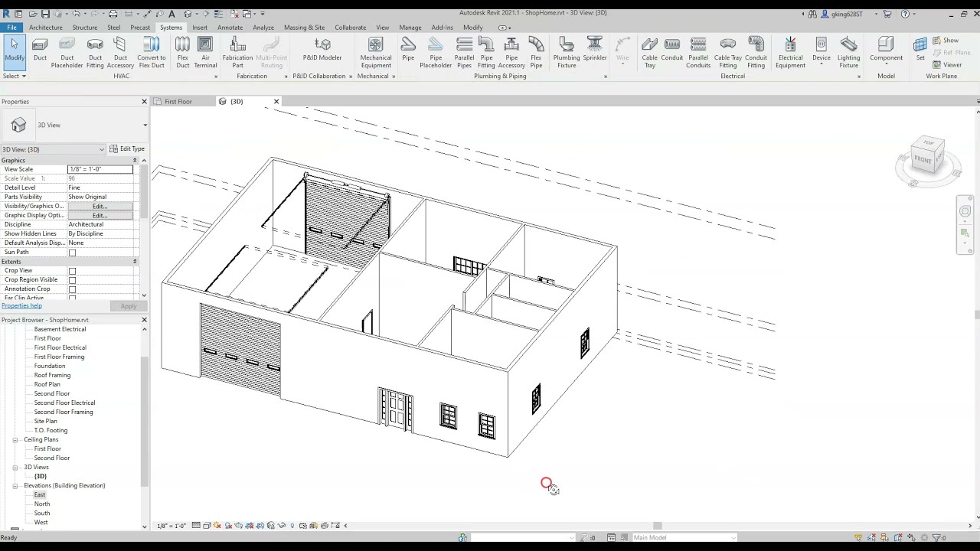
Task: Switch to the First Floor view tab
Action: 178,101
